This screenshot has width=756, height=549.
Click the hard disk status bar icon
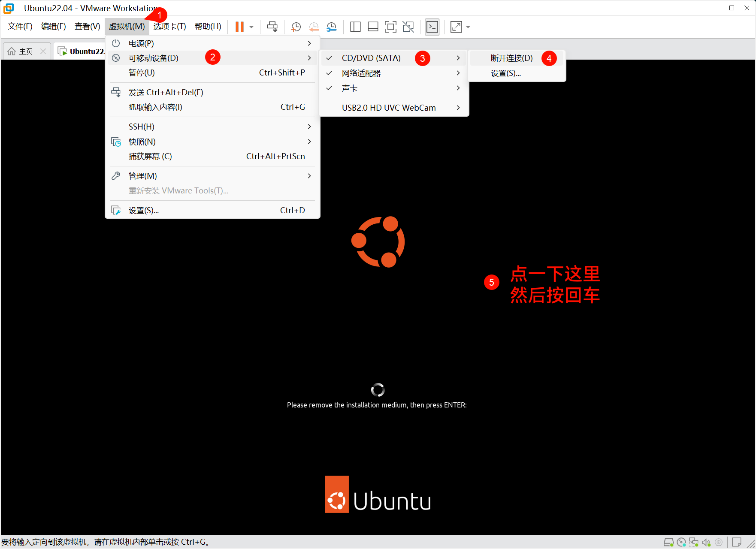click(668, 543)
